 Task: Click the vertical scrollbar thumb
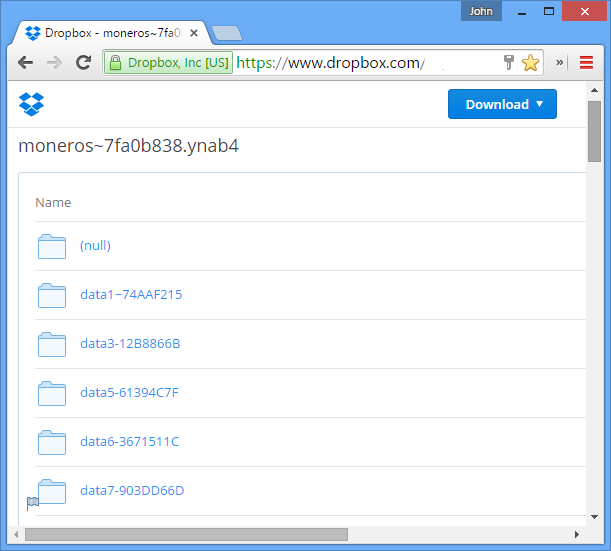pos(594,131)
